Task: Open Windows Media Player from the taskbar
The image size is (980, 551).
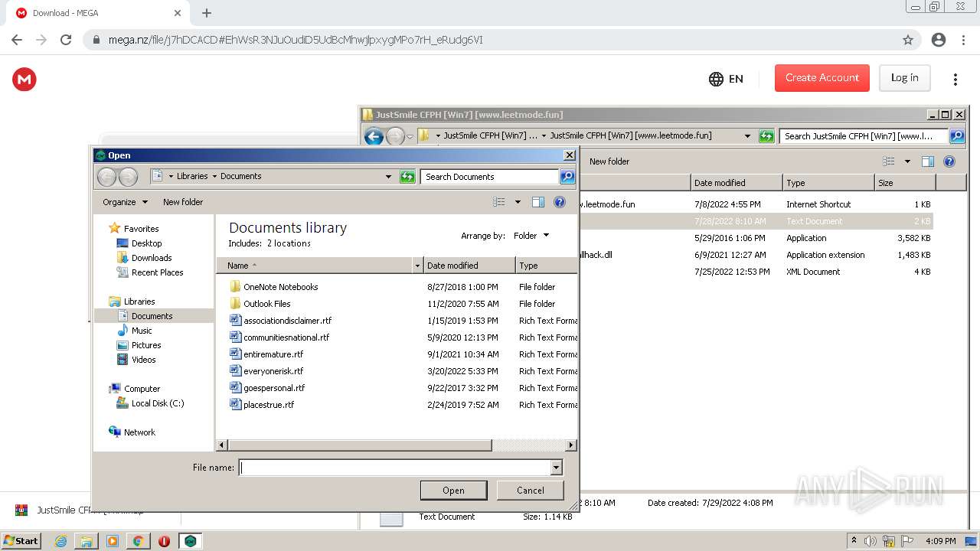Action: coord(113,541)
